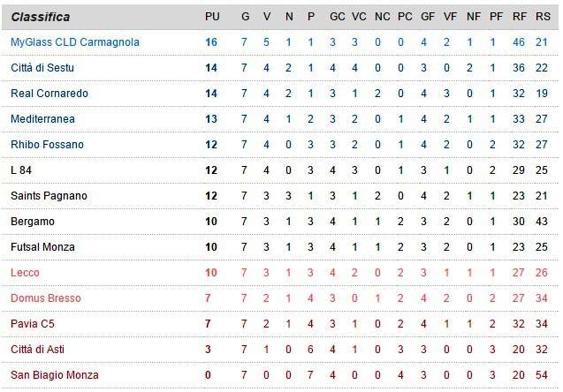Screen dimensions: 563x392
Task: Click MyGlass Carmagnola's 16 points value
Action: [x=211, y=42]
